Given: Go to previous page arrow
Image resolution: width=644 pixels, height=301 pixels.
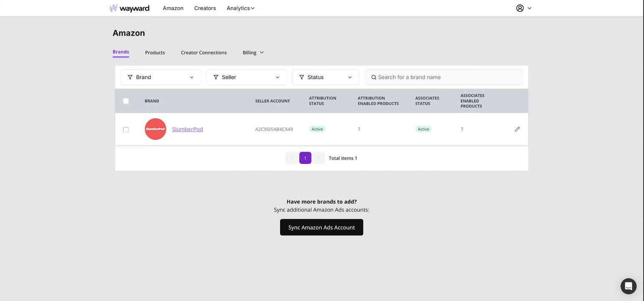Looking at the screenshot, I should click(x=292, y=158).
